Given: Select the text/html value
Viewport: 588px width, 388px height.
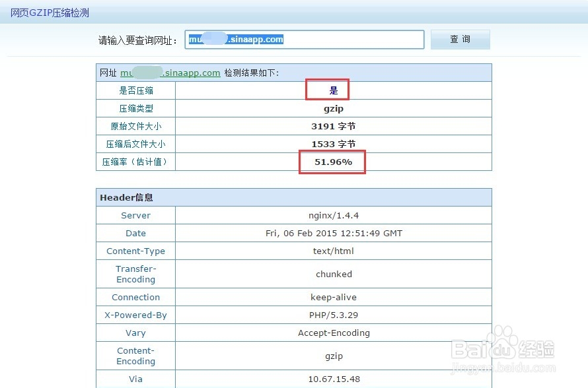Looking at the screenshot, I should click(334, 251).
